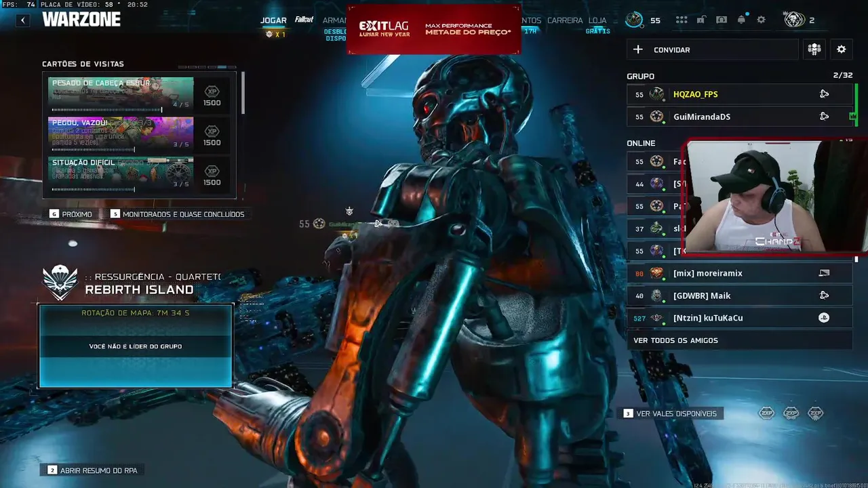Open the dotted grid menu icon
This screenshot has width=868, height=488.
coord(682,20)
